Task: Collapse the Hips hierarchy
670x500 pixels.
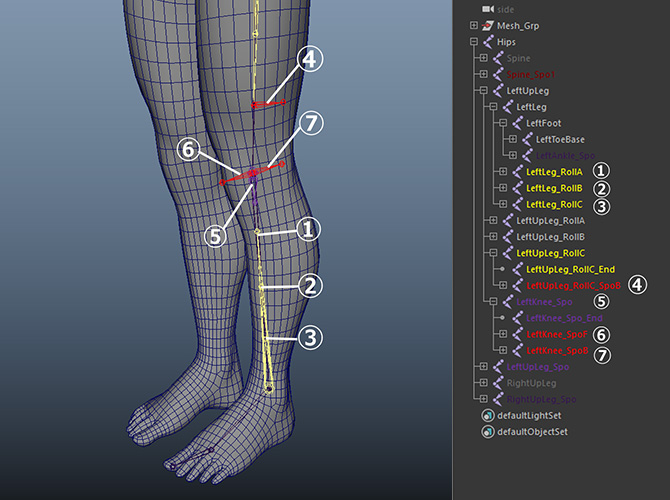Action: [x=473, y=42]
